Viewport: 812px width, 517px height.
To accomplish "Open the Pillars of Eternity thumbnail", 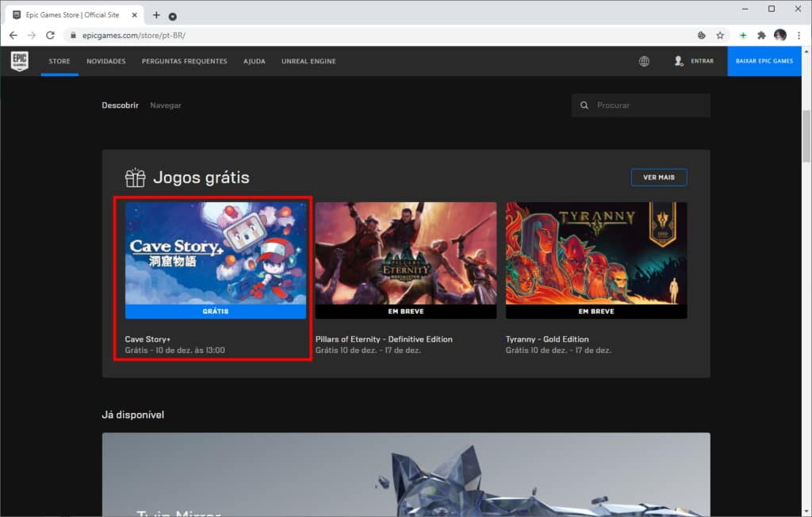I will coord(406,253).
